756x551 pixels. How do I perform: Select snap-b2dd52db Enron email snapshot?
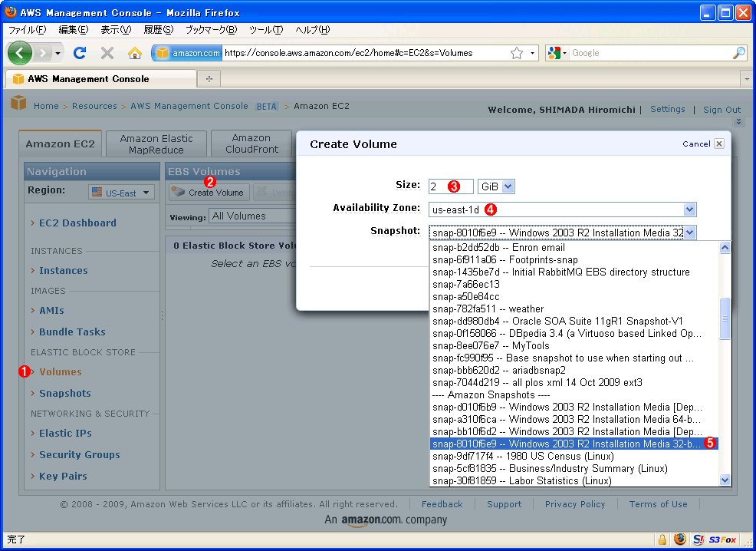coord(574,248)
